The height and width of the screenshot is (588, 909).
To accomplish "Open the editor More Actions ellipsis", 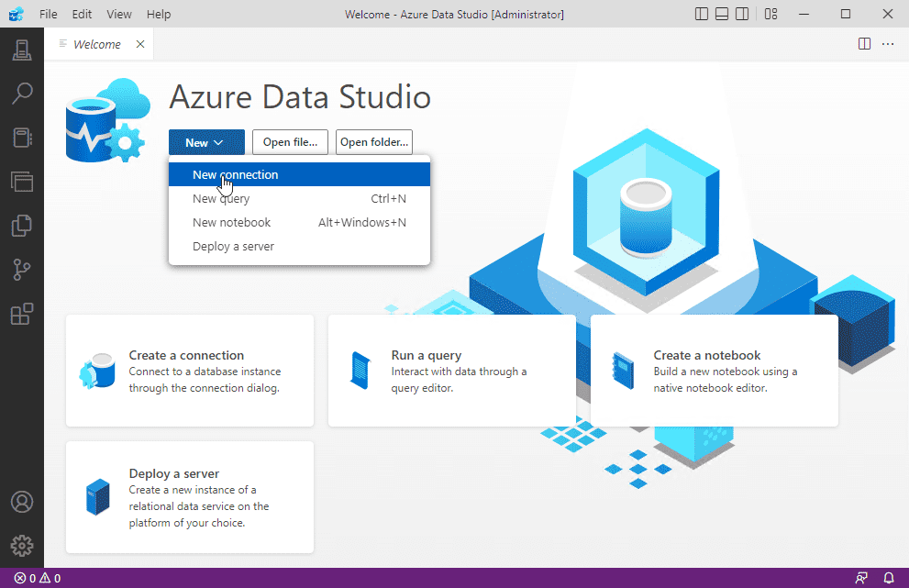I will (888, 44).
